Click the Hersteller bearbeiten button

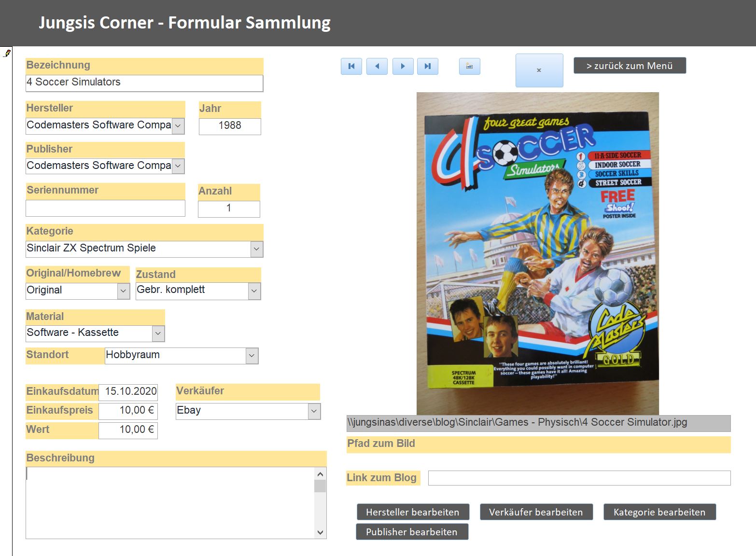coord(412,512)
